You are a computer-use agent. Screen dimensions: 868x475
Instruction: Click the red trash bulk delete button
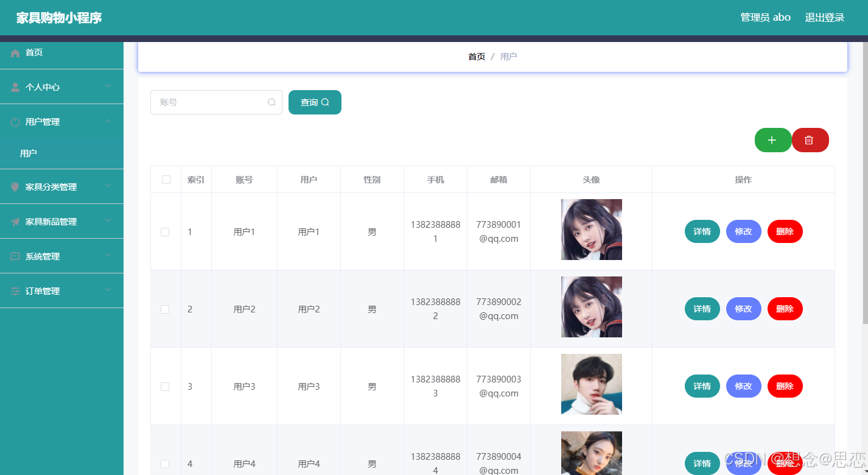click(x=810, y=140)
